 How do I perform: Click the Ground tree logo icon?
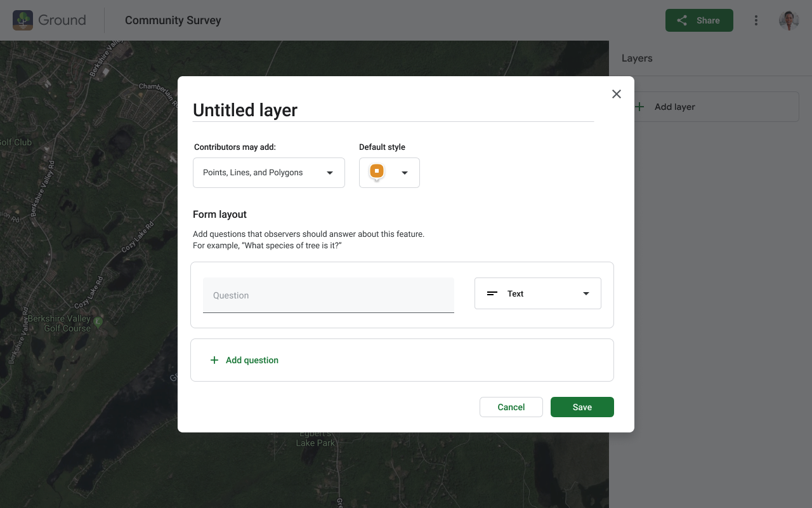pos(22,20)
